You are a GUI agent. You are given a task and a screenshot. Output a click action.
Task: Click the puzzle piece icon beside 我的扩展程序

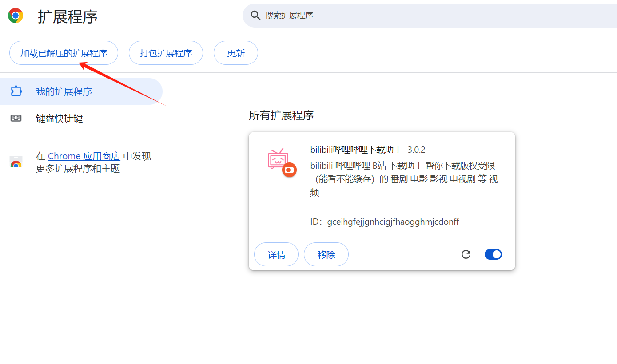(x=16, y=91)
